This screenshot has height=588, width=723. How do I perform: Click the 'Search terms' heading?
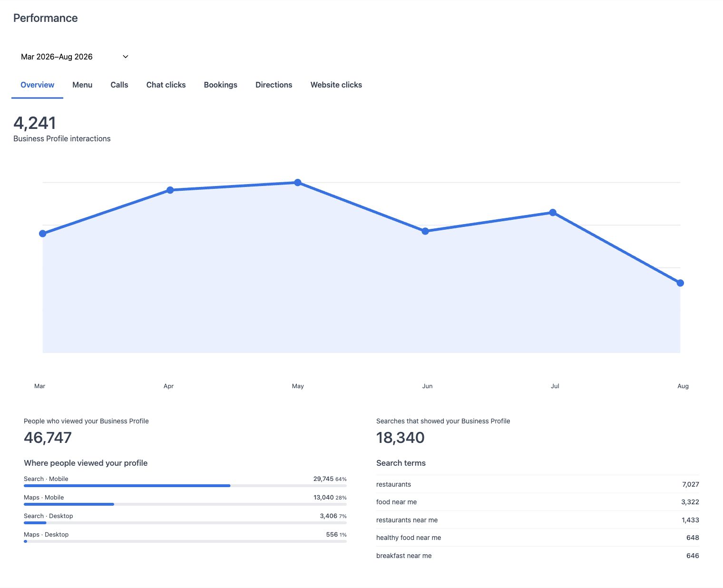point(401,463)
